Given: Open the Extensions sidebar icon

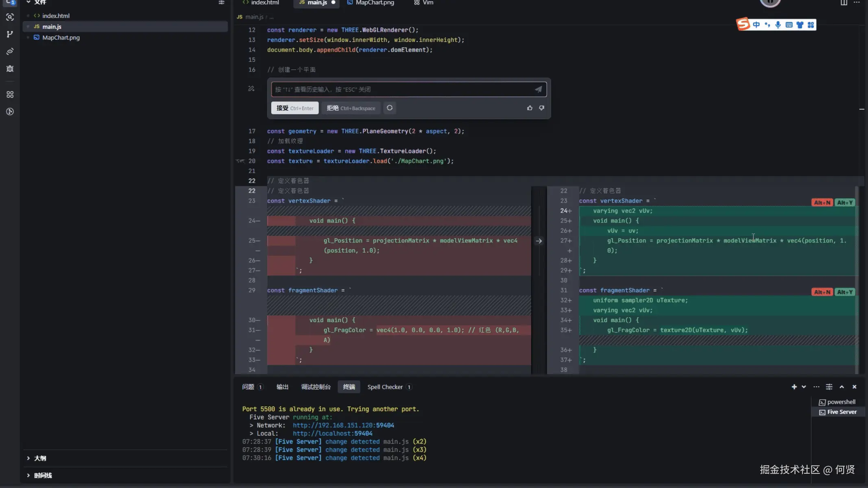Looking at the screenshot, I should tap(10, 94).
